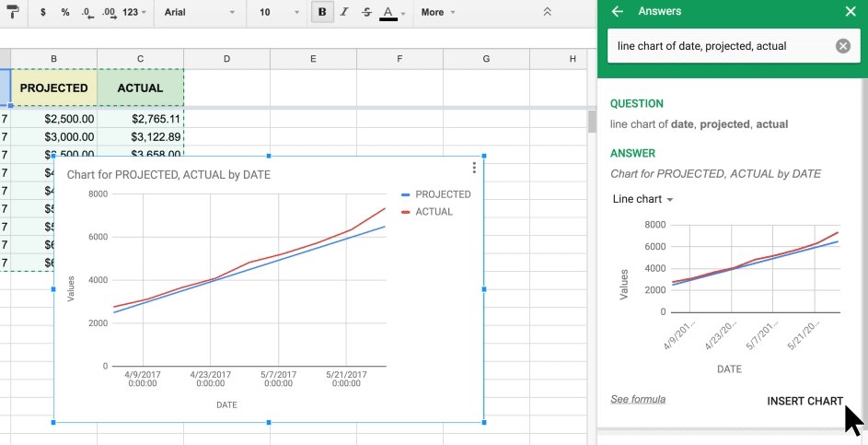Go back using the Answers panel arrow
The height and width of the screenshot is (445, 868).
click(618, 12)
